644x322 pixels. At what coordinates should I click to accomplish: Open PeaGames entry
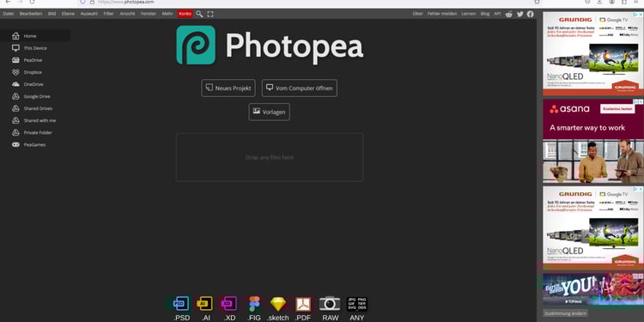tap(35, 144)
